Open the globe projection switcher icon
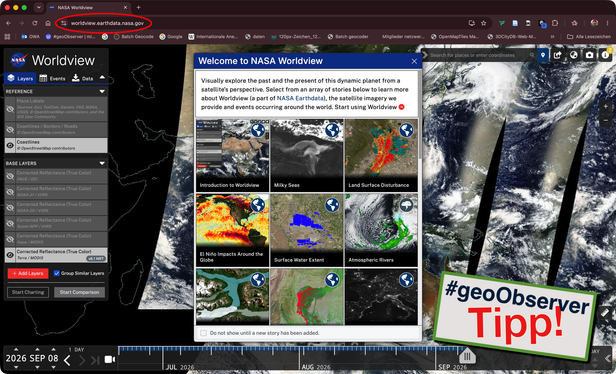The image size is (616, 374). point(573,55)
